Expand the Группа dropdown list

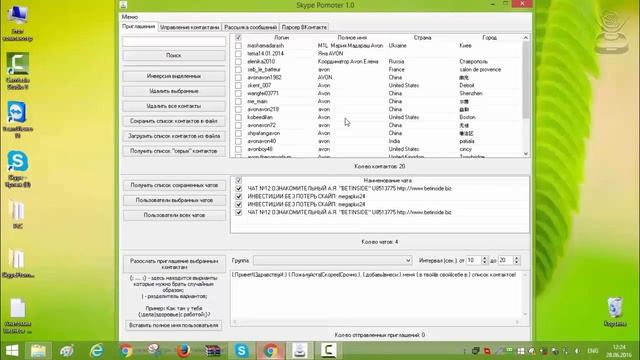[408, 260]
